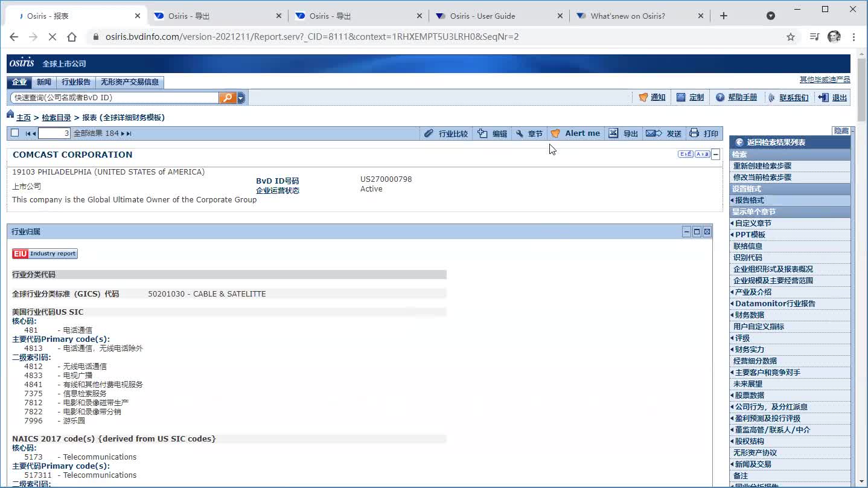Screen dimensions: 868x488
Task: Switch to the Osiris - User Guide tab
Action: pos(499,16)
